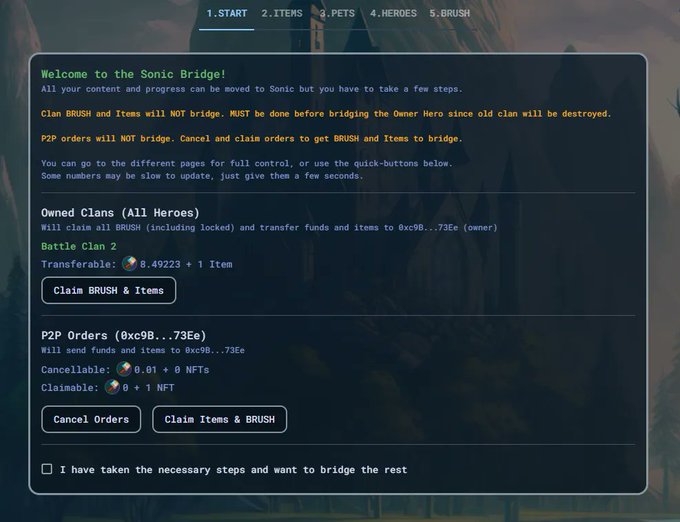Image resolution: width=680 pixels, height=522 pixels.
Task: Open the 2.ITEMS tab
Action: tap(282, 13)
